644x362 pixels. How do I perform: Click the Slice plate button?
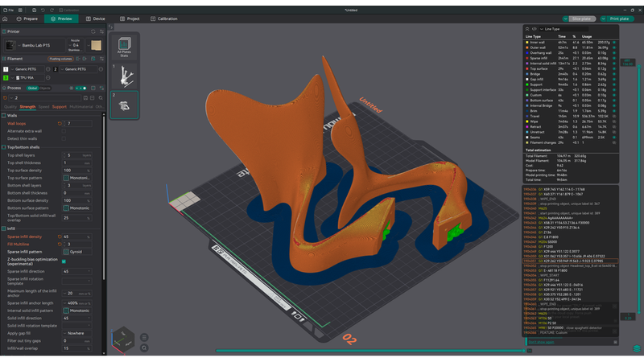tap(581, 19)
